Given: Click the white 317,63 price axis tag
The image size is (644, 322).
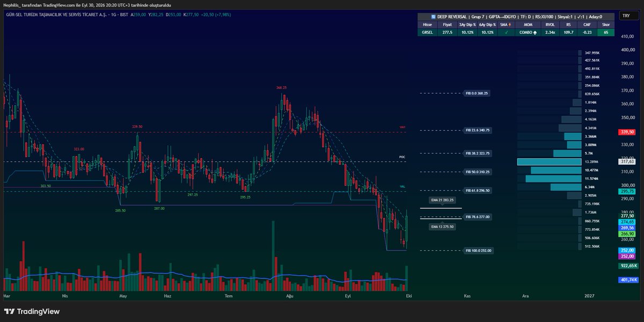Looking at the screenshot, I should [x=627, y=162].
